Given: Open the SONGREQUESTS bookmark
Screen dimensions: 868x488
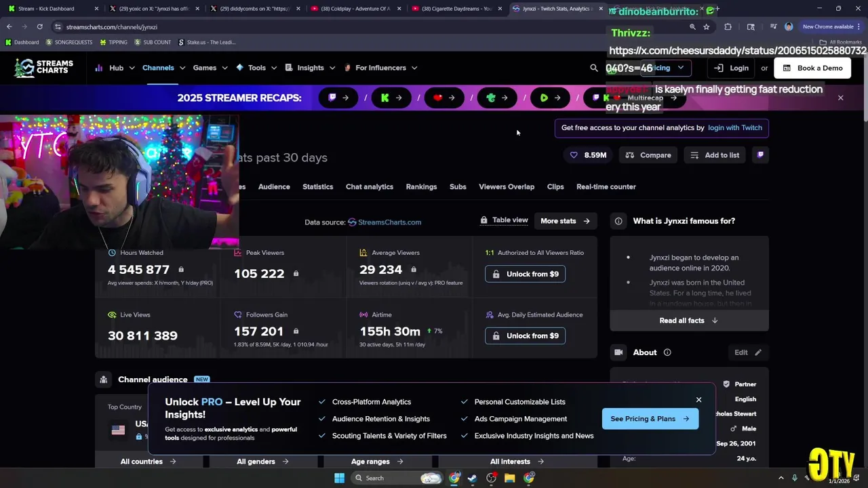Looking at the screenshot, I should [69, 42].
